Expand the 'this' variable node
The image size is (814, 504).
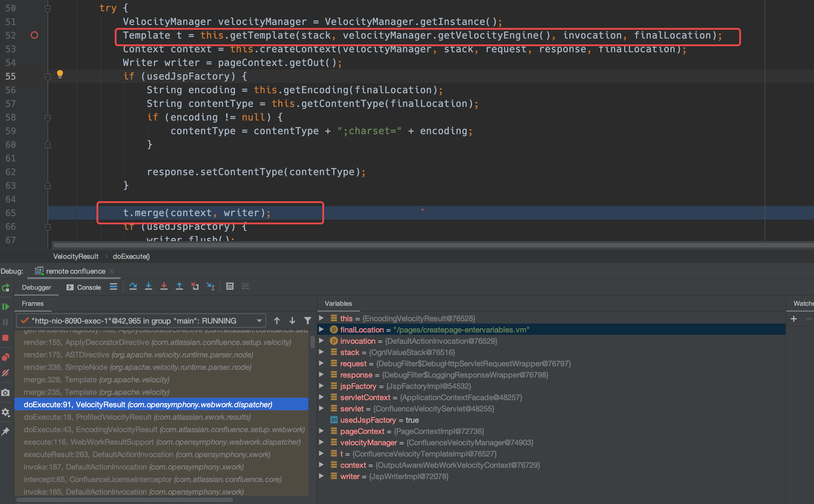[321, 318]
